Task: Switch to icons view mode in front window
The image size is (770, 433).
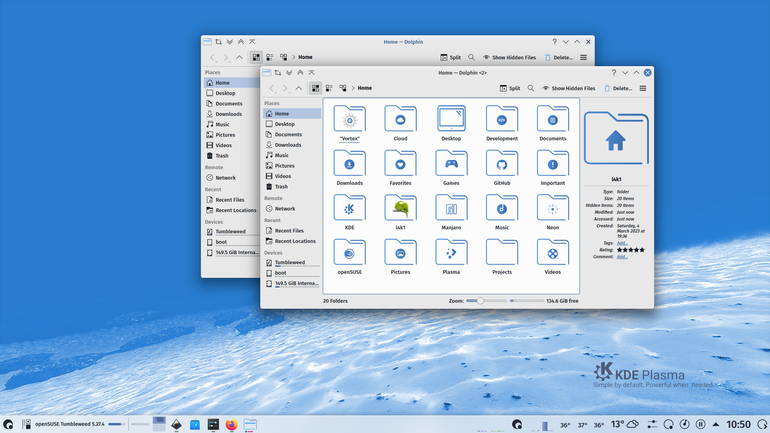Action: point(315,88)
